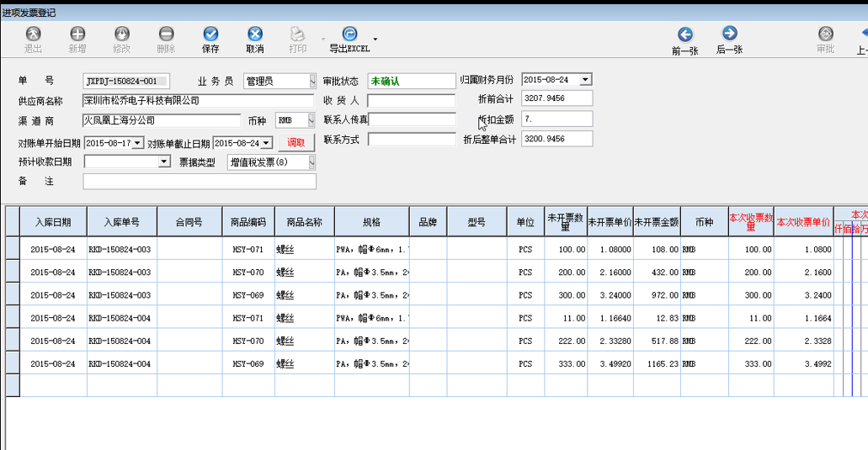Click the 供应商名称 input field
This screenshot has width=868, height=450.
[198, 101]
